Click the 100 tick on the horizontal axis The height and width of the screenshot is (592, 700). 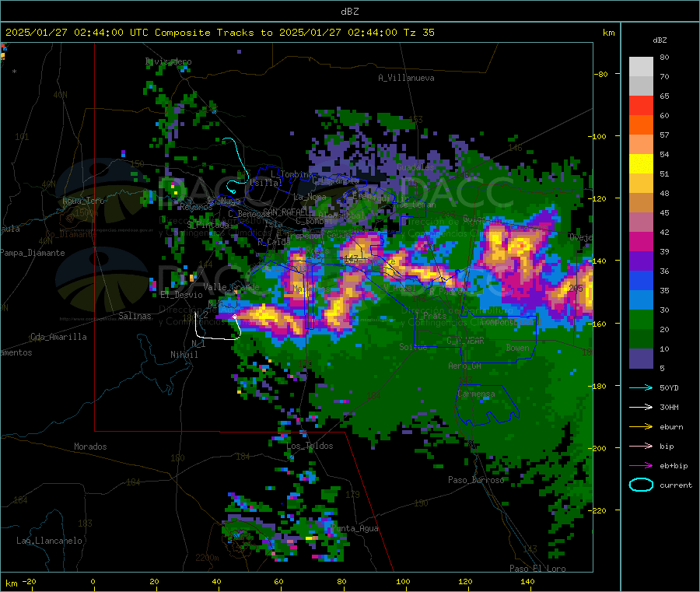pos(403,581)
